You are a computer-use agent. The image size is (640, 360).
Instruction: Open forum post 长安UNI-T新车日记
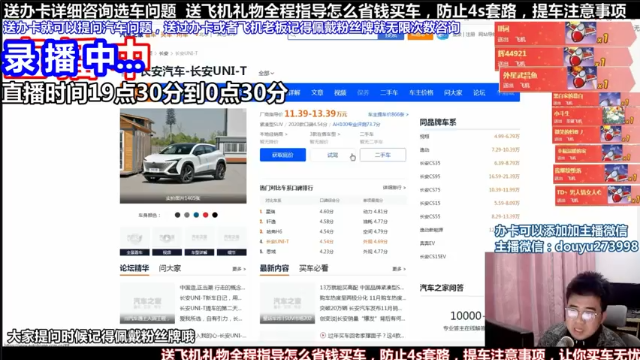point(211,298)
